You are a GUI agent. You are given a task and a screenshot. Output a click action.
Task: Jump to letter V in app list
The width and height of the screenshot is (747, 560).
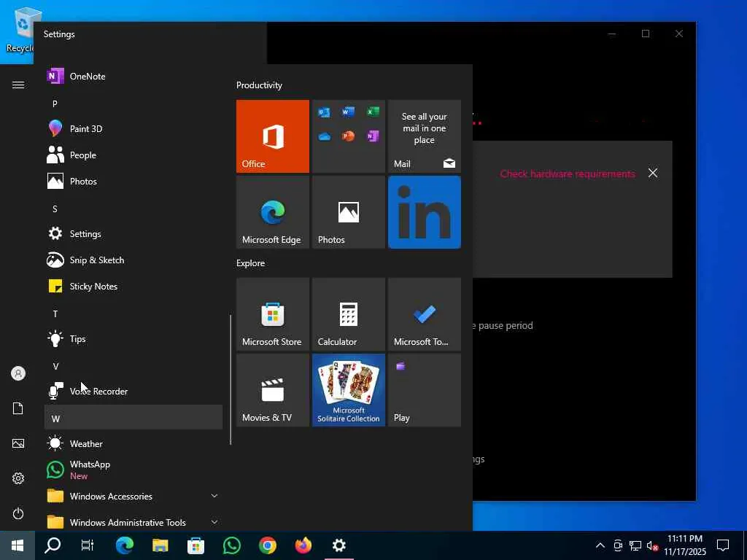point(133,366)
